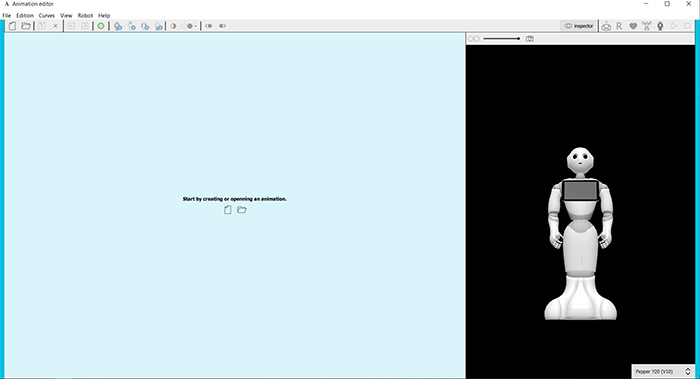Click the greyed save icon in toolbar
The width and height of the screenshot is (700, 379).
point(42,26)
